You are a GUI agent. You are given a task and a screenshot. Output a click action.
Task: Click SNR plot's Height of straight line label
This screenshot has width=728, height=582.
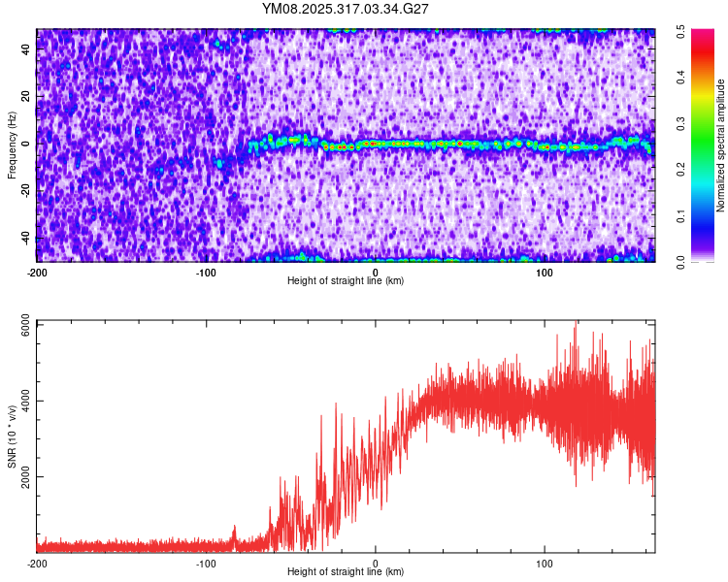[346, 572]
